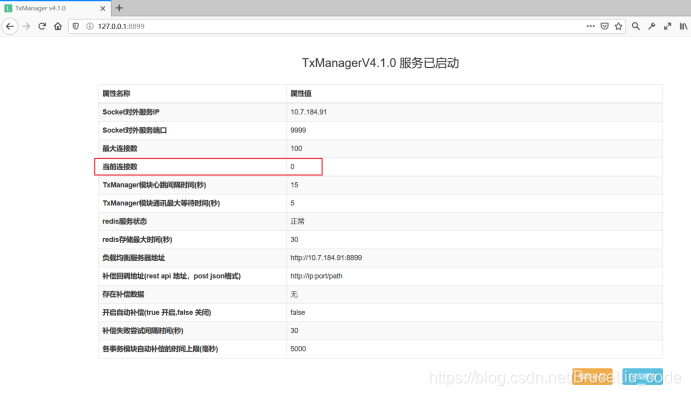Click the 9999 socket port value

click(x=298, y=130)
